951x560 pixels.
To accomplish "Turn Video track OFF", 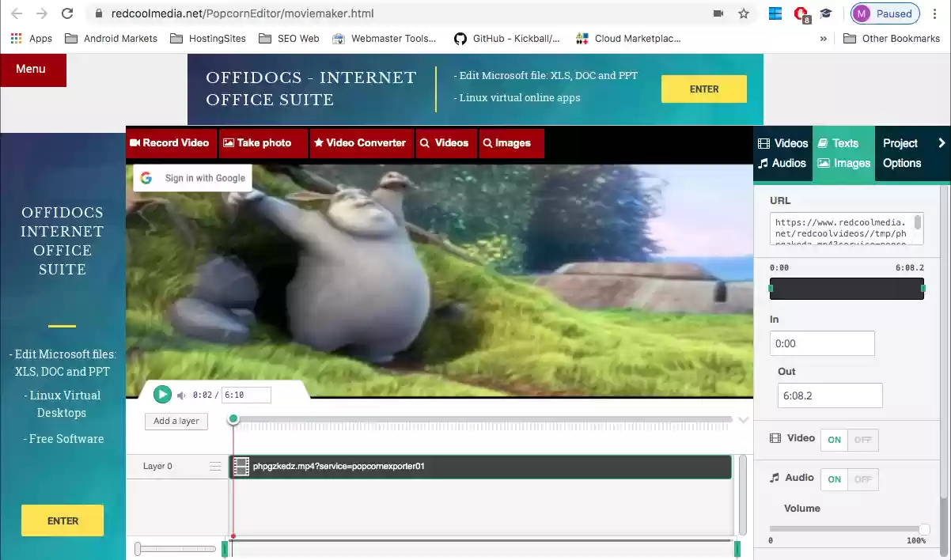I will click(862, 440).
